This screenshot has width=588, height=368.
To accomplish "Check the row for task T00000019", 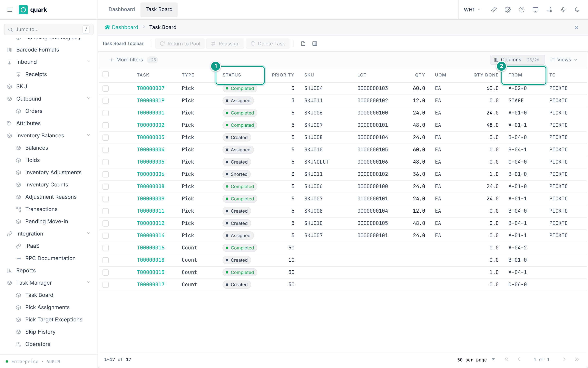I will point(105,101).
